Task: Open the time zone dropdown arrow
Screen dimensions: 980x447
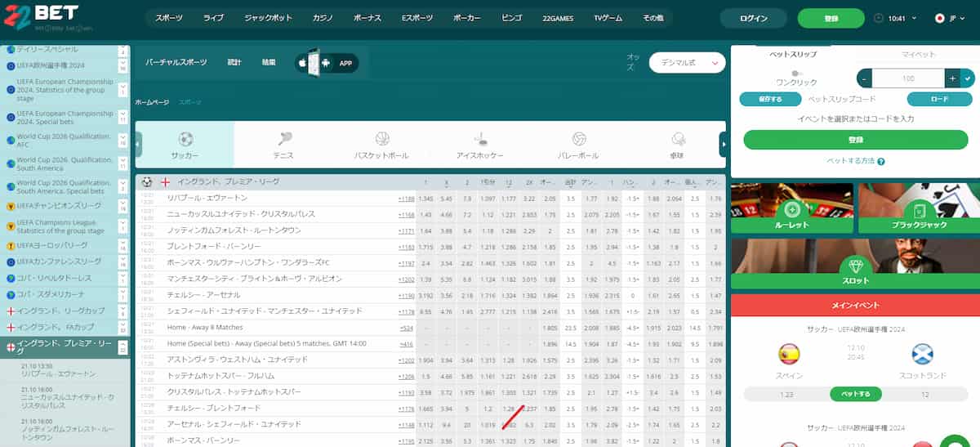Action: (x=914, y=18)
